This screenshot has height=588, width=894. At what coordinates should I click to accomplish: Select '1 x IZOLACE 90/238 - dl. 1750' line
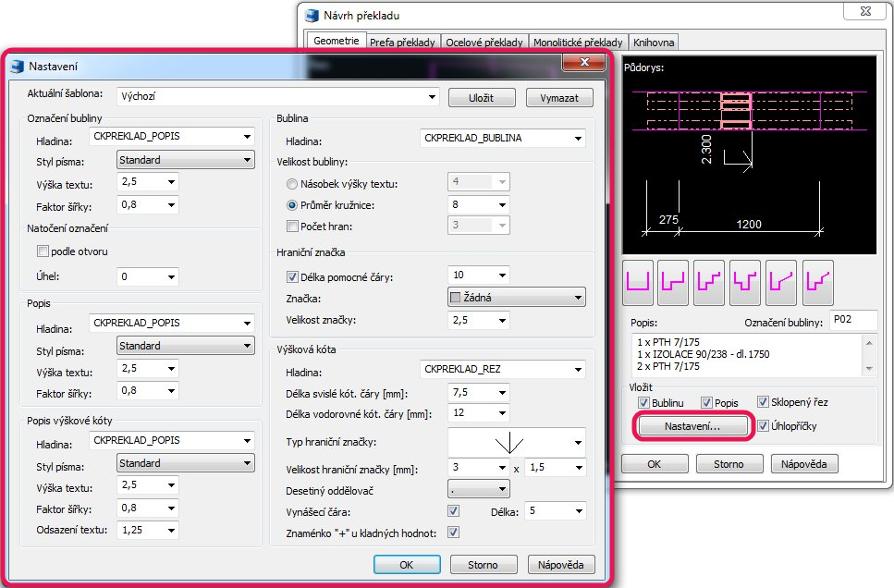coord(703,354)
